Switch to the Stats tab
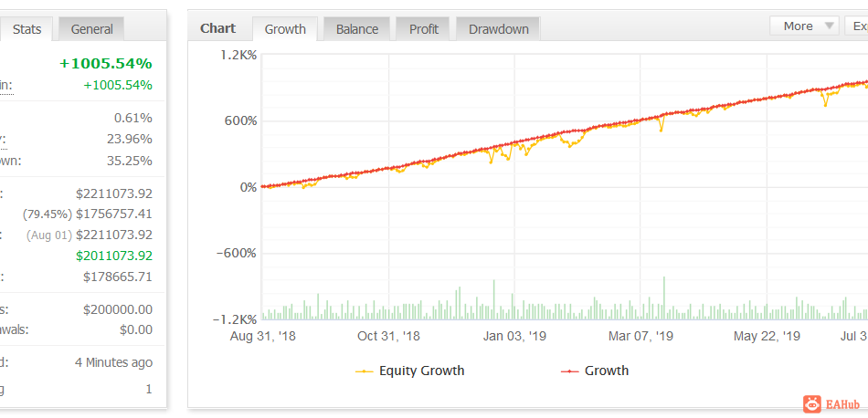Screen dimensions: 868x418 26,29
